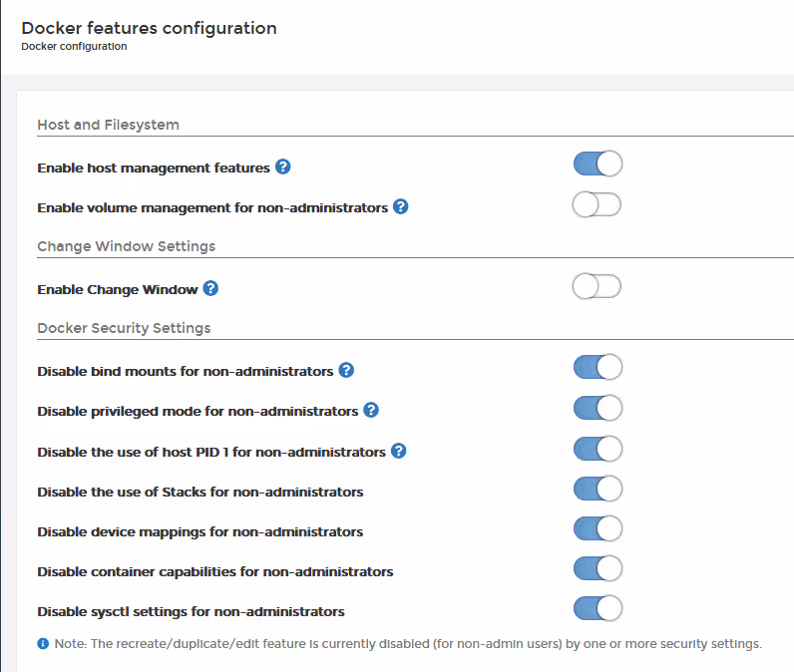Screen dimensions: 794x672
Task: Show help for Disable bind mounts setting
Action: [x=346, y=370]
